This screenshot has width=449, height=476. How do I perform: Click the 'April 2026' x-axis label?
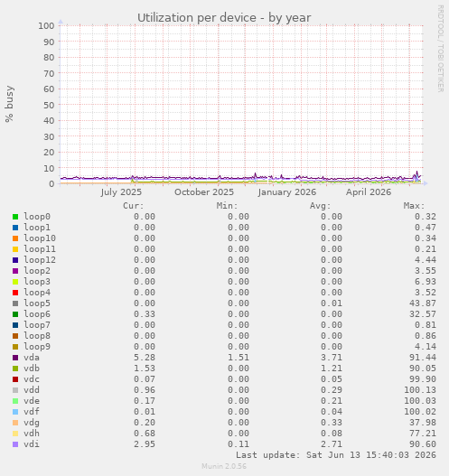[369, 192]
